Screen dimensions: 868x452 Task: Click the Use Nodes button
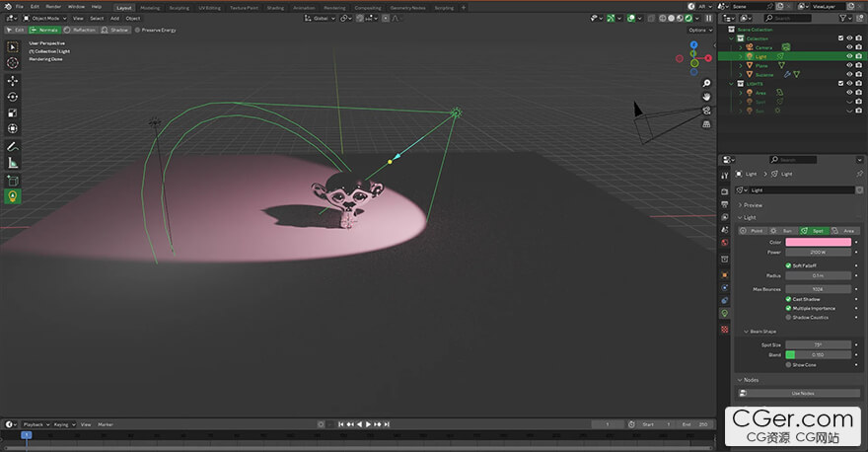pos(802,393)
